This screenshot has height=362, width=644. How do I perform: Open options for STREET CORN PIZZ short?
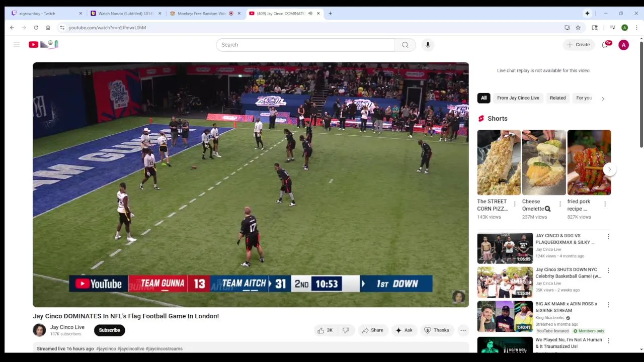point(514,204)
